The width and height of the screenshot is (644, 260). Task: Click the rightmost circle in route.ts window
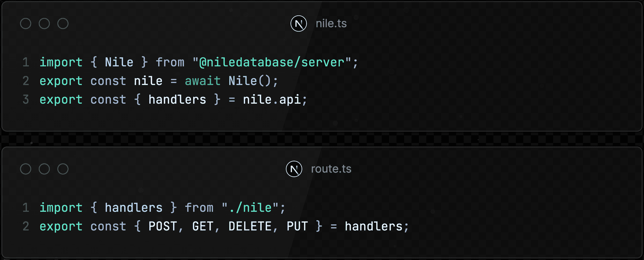coord(63,169)
